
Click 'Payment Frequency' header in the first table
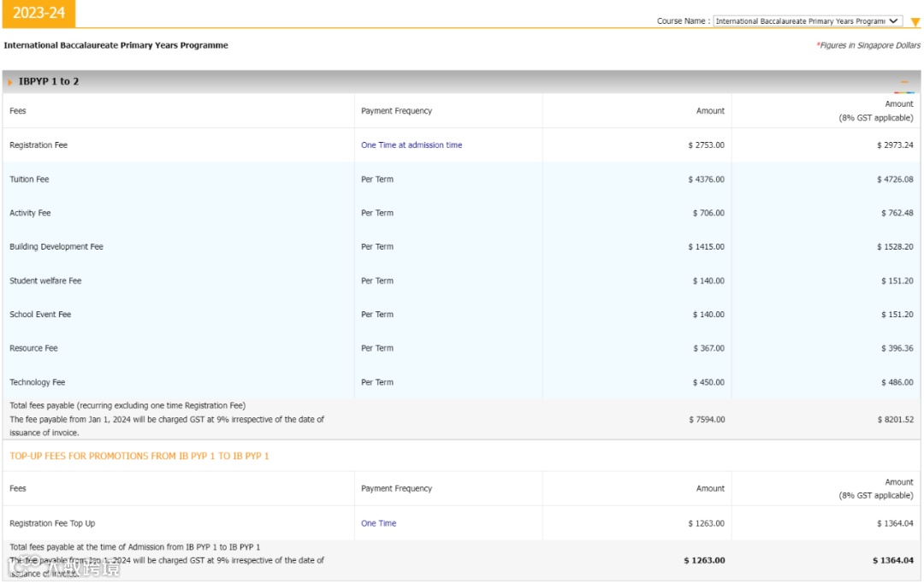[x=397, y=110]
